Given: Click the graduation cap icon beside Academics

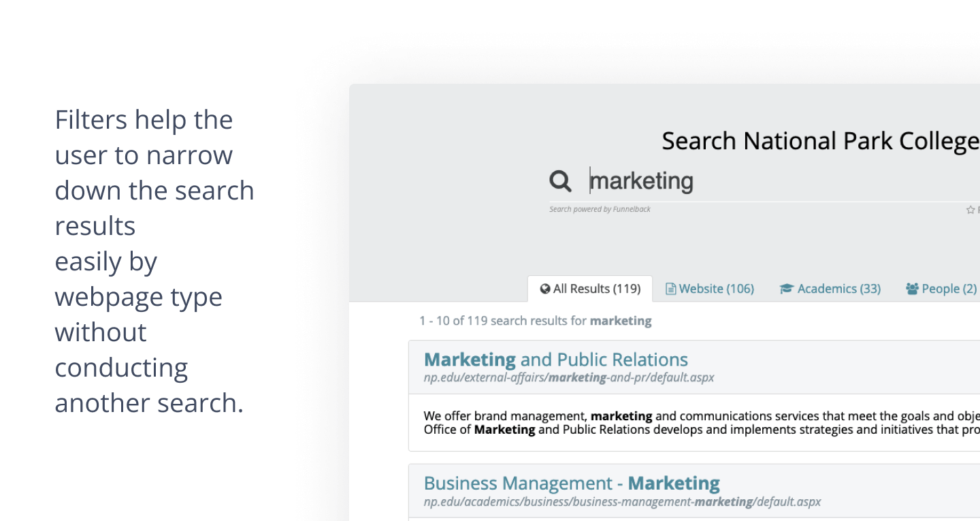Looking at the screenshot, I should point(787,289).
